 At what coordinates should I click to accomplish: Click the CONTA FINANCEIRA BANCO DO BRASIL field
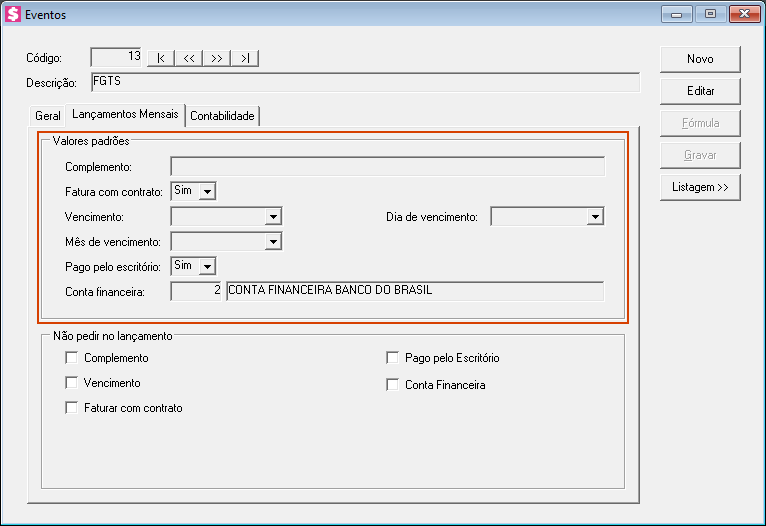point(415,291)
